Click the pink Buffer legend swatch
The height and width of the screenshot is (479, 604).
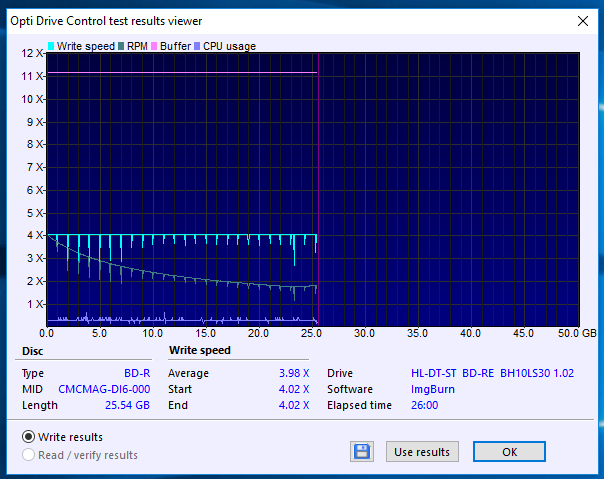point(154,46)
